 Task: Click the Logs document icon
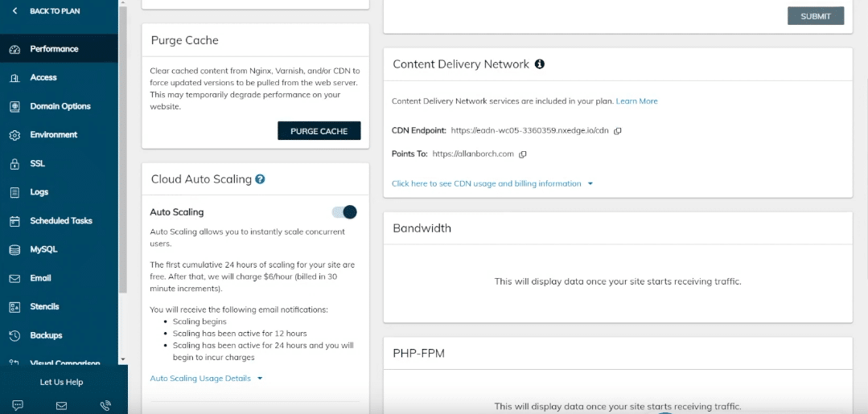click(x=15, y=192)
